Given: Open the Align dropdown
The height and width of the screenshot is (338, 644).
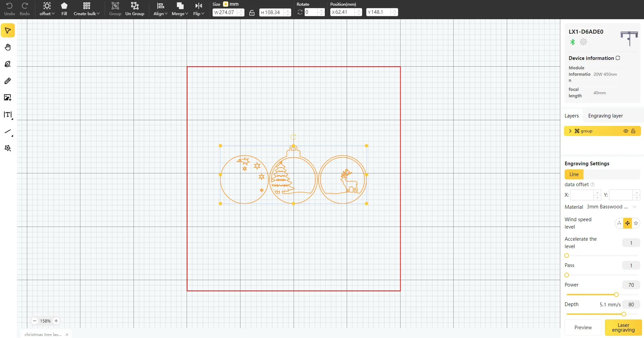Looking at the screenshot, I should 160,9.
